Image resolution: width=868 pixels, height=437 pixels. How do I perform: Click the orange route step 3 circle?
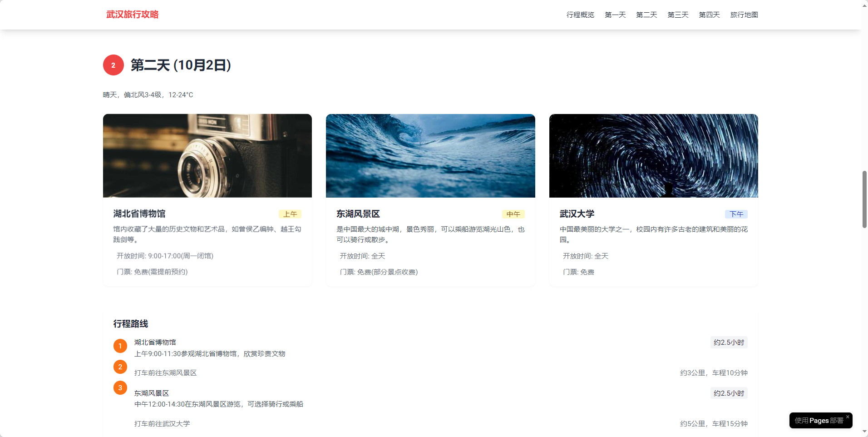pyautogui.click(x=120, y=387)
